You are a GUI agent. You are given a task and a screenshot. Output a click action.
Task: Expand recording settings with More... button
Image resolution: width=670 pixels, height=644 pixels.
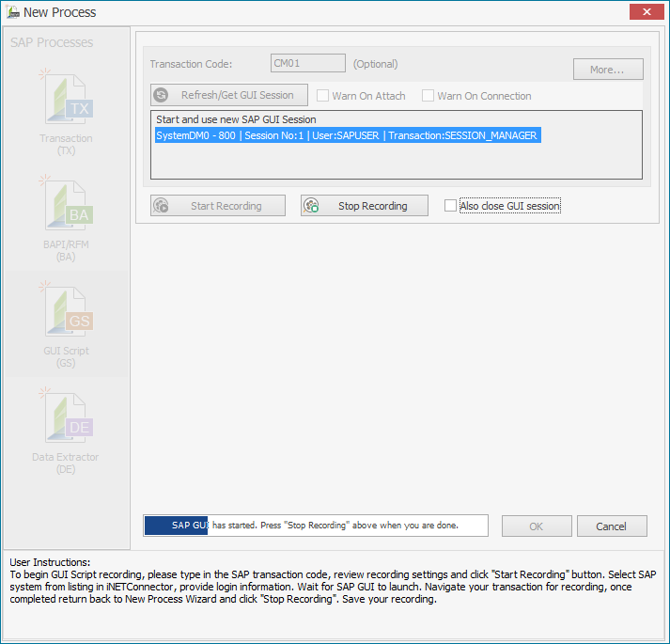point(608,70)
